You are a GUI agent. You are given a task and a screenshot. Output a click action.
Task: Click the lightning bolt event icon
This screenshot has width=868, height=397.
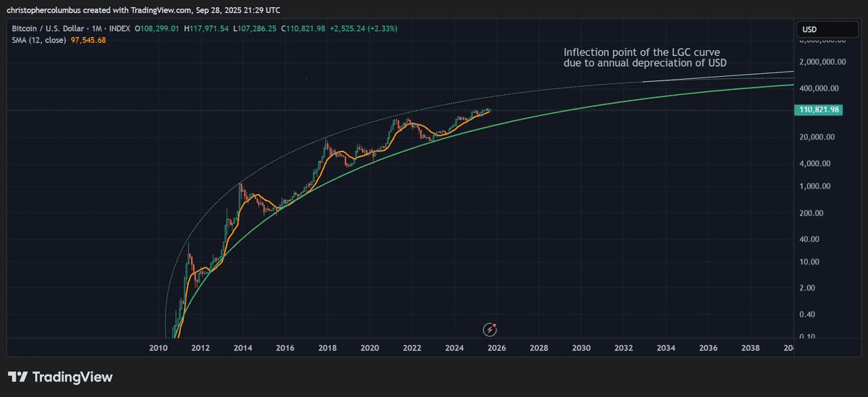point(490,330)
